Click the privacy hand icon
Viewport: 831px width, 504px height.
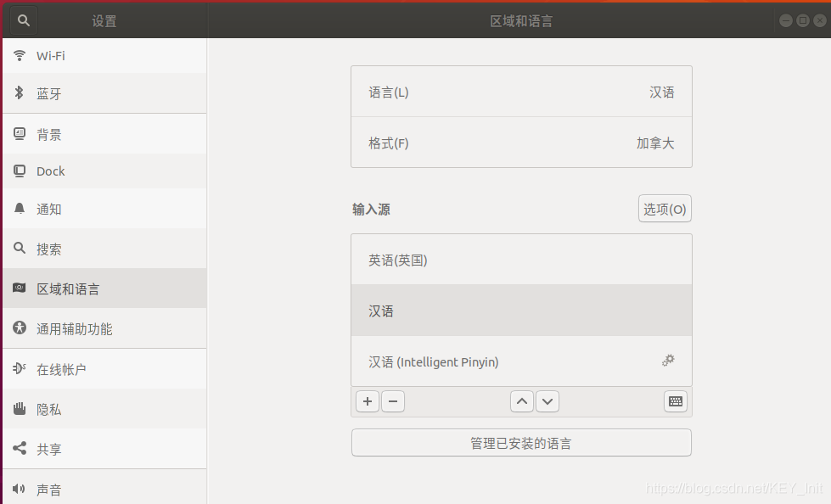point(20,408)
